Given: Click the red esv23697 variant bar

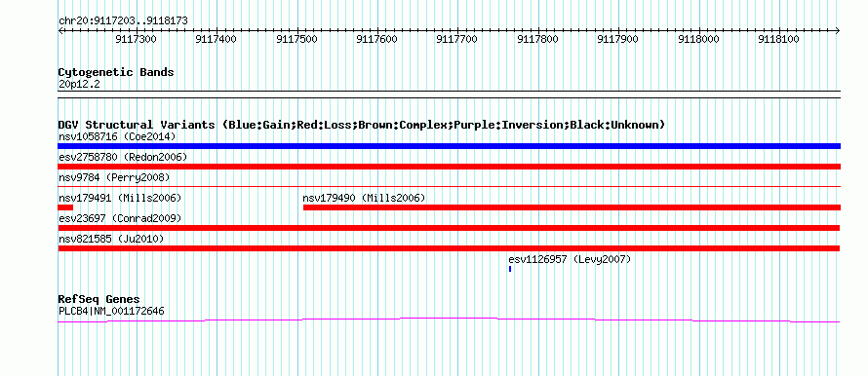Looking at the screenshot, I should tap(449, 228).
